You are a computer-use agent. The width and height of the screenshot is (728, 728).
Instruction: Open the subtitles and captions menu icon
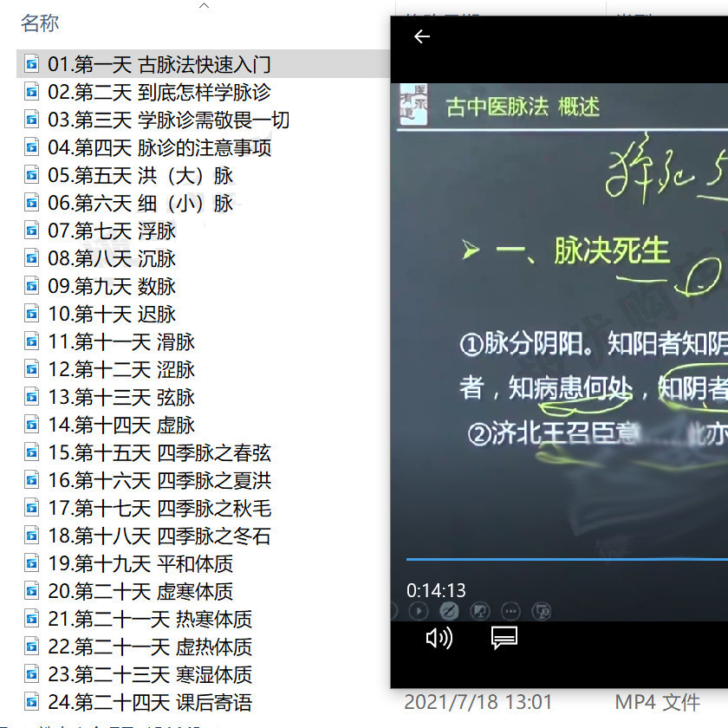click(504, 639)
